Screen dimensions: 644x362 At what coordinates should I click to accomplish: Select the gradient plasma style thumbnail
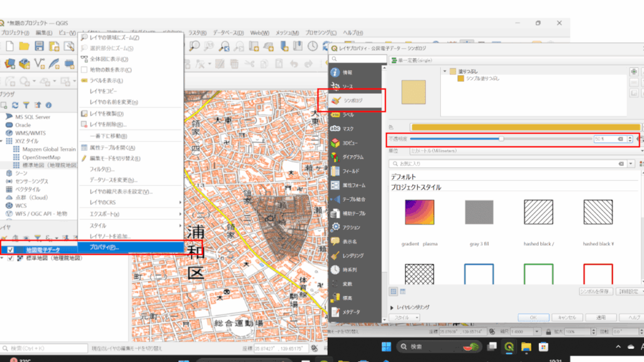pyautogui.click(x=419, y=212)
